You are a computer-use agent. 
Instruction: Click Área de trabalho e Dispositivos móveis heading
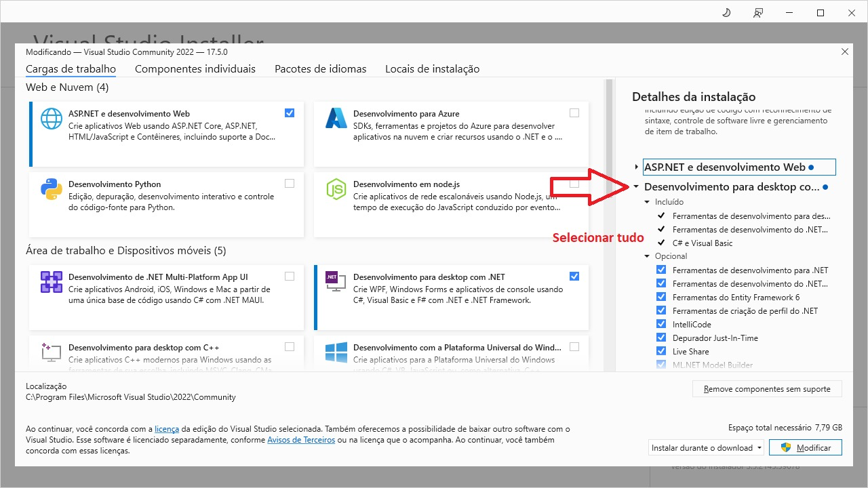tap(126, 251)
